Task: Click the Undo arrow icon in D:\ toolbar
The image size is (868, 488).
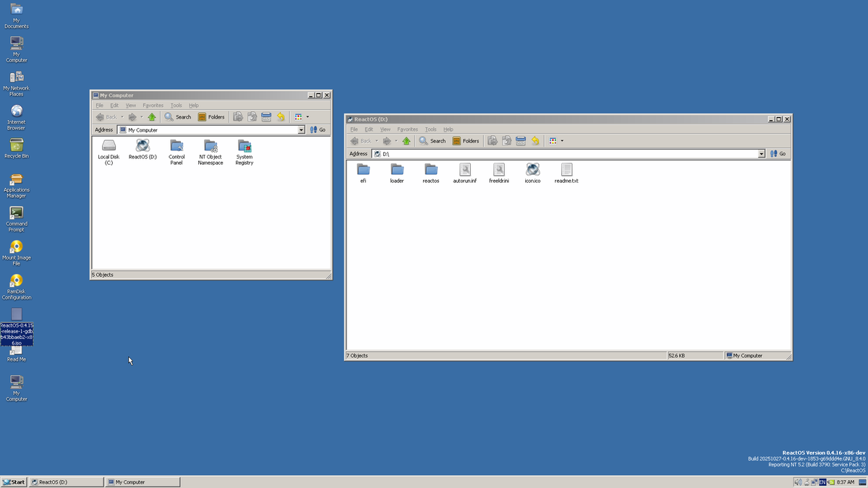Action: click(535, 140)
